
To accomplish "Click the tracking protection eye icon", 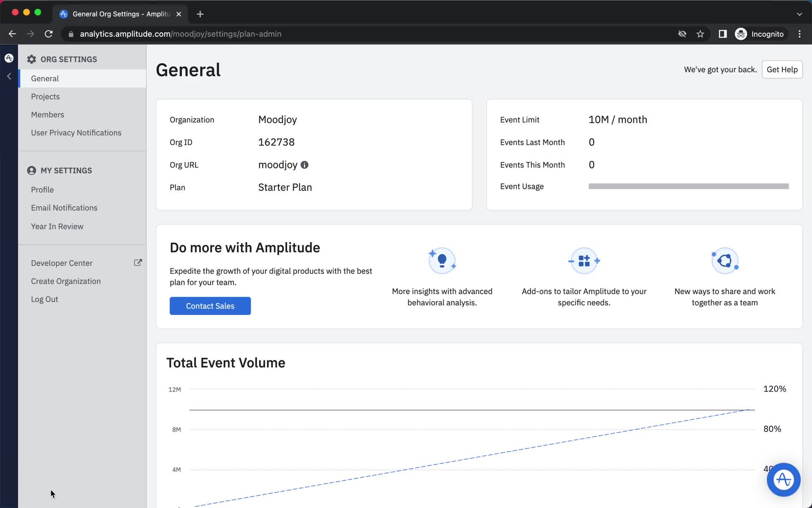I will (x=682, y=34).
